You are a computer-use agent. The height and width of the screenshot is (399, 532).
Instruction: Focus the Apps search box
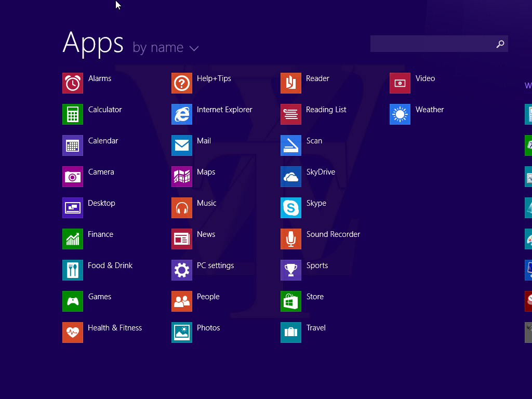pyautogui.click(x=439, y=44)
